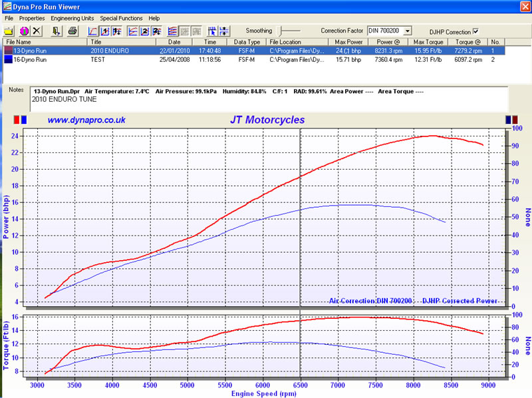Select the graph 2 icon with up-down arrow
The image size is (532, 398).
(156, 31)
